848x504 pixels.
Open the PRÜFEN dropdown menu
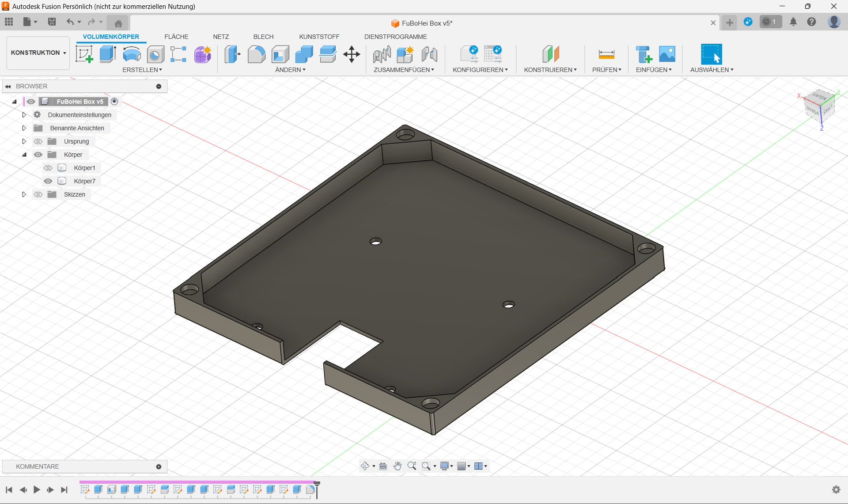pyautogui.click(x=606, y=70)
